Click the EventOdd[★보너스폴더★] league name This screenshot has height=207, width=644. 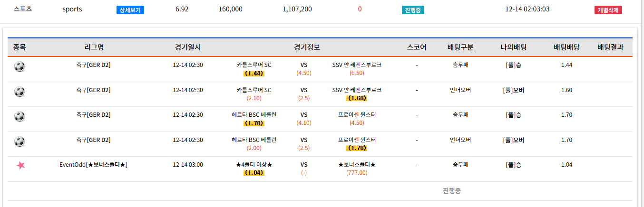pyautogui.click(x=93, y=165)
